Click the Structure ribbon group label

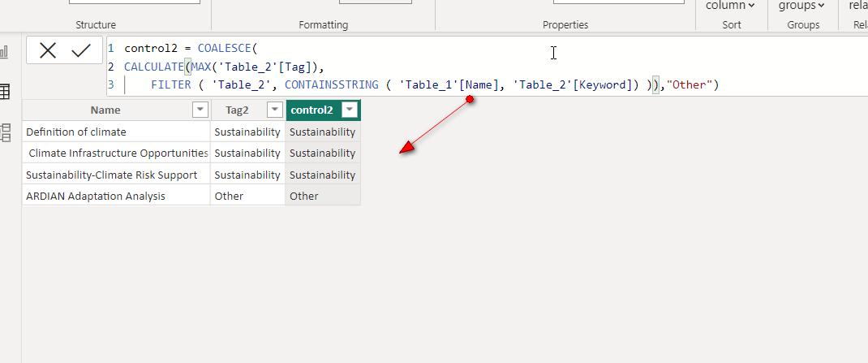click(x=96, y=25)
